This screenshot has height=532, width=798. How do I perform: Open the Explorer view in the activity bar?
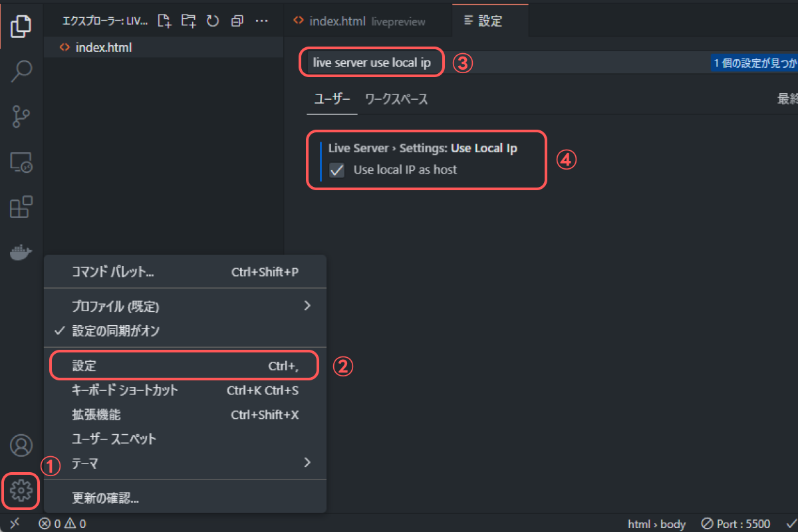click(21, 26)
